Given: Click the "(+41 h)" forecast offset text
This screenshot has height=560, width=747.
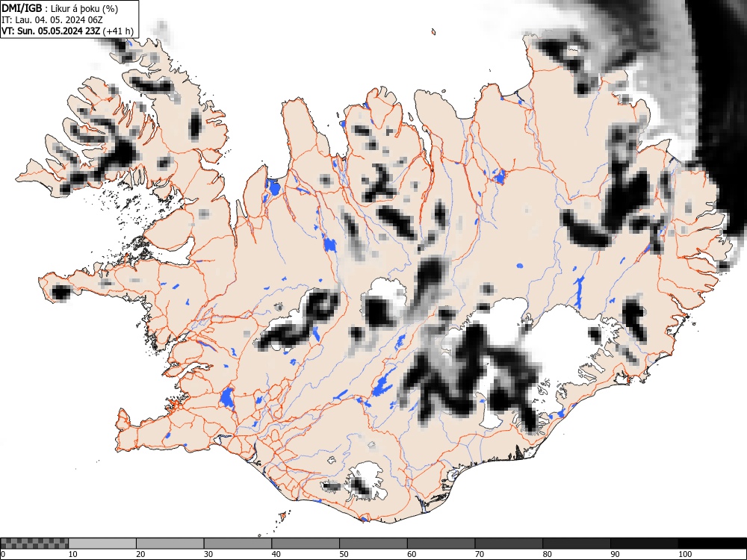Looking at the screenshot, I should point(118,31).
